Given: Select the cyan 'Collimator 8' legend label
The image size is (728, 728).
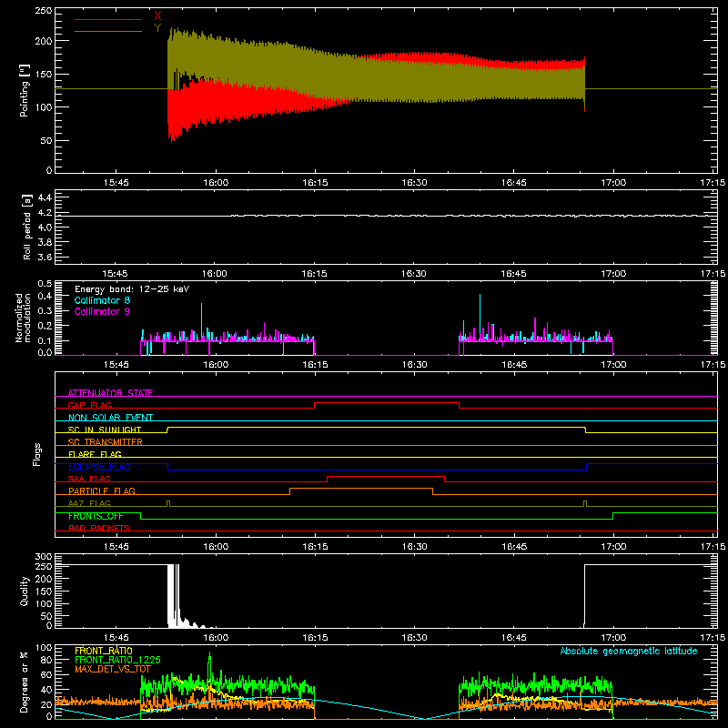Looking at the screenshot, I should tap(102, 300).
